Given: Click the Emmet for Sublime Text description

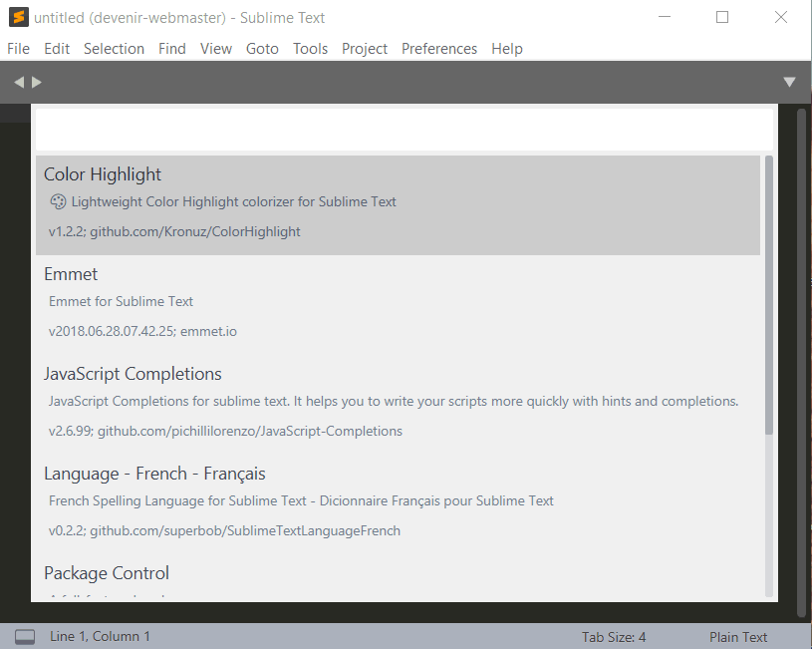Looking at the screenshot, I should click(121, 302).
